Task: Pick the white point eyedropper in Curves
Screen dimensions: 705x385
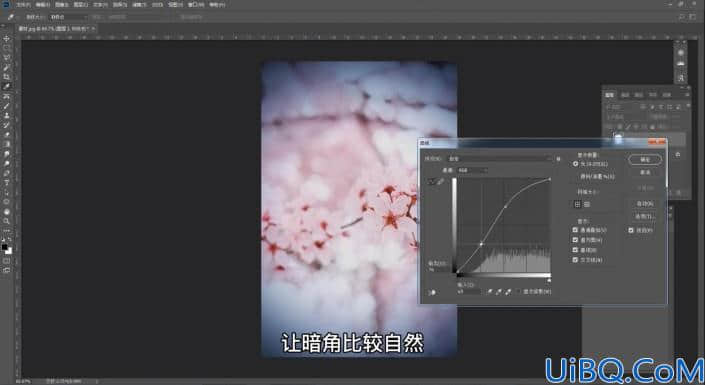Action: point(508,292)
